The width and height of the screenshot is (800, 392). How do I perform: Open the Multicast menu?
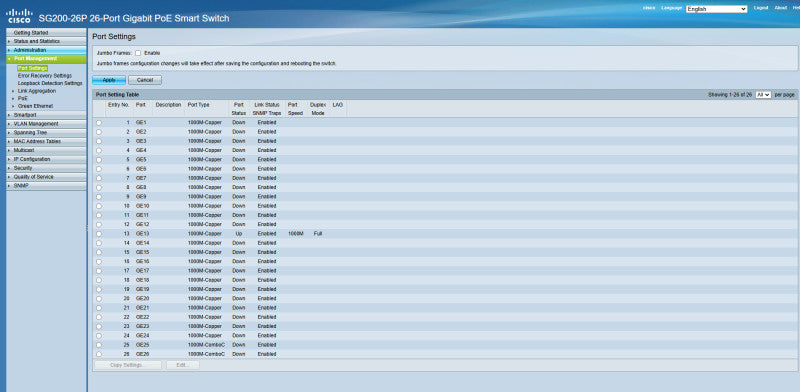46,150
